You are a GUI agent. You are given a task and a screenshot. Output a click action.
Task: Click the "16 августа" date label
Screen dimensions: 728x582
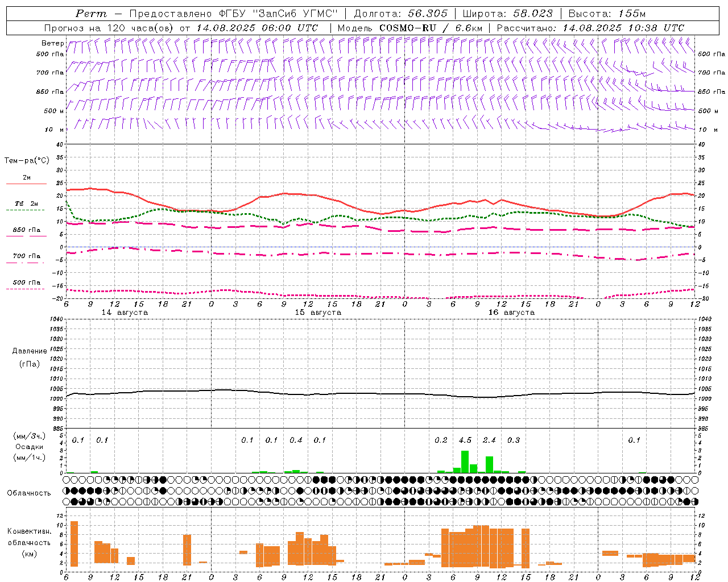point(511,313)
